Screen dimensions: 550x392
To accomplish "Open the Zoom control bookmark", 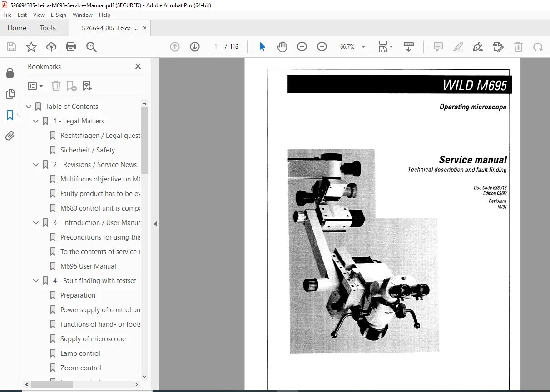I will pyautogui.click(x=81, y=368).
